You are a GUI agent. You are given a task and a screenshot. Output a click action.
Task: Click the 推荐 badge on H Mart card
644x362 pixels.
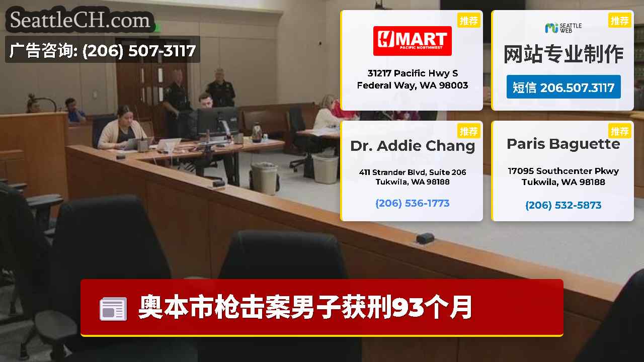pos(469,21)
